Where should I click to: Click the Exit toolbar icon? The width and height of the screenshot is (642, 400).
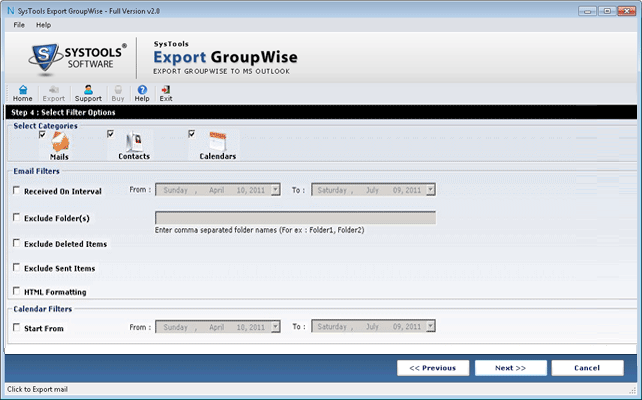(x=166, y=93)
